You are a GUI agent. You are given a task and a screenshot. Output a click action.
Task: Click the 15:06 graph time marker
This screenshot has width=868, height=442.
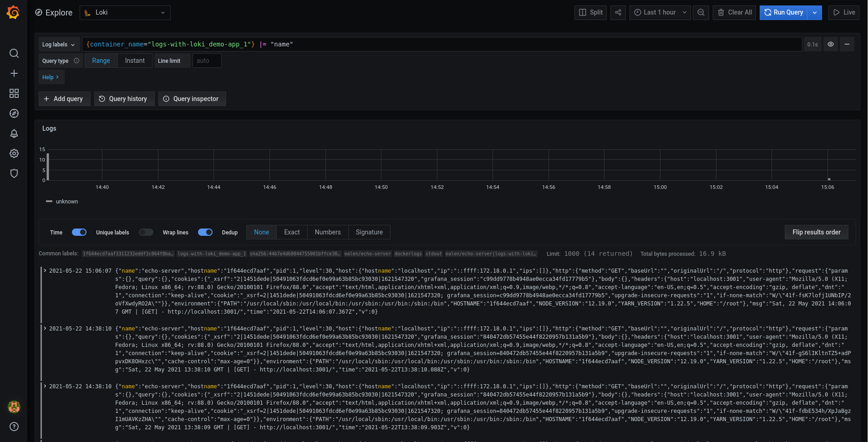pos(827,187)
